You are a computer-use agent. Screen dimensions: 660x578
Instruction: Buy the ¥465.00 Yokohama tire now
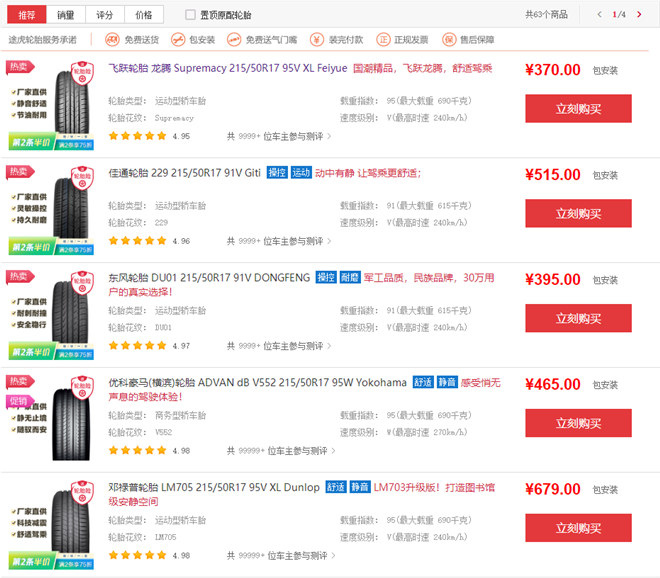coord(578,423)
